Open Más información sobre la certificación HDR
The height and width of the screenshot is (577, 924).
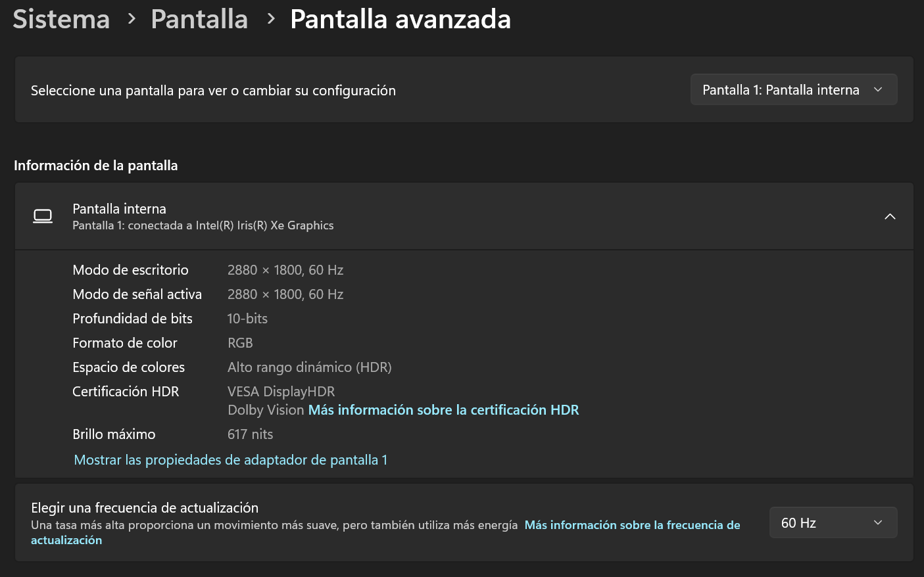pos(443,410)
